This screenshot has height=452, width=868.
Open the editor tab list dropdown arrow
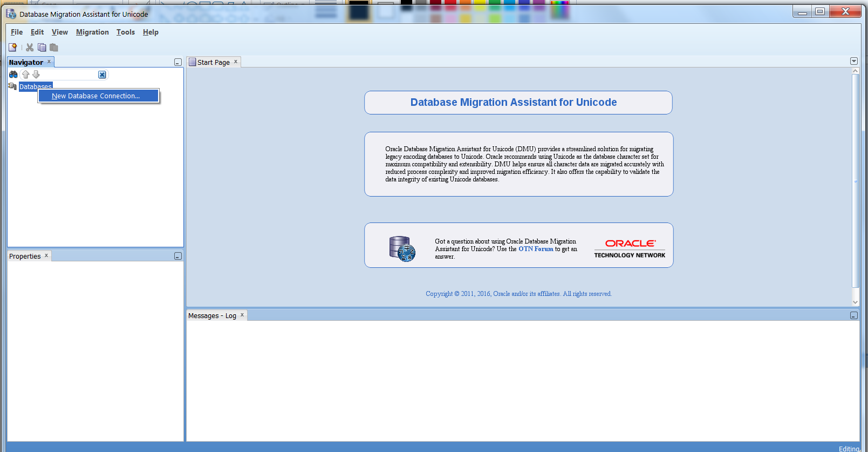[x=854, y=61]
